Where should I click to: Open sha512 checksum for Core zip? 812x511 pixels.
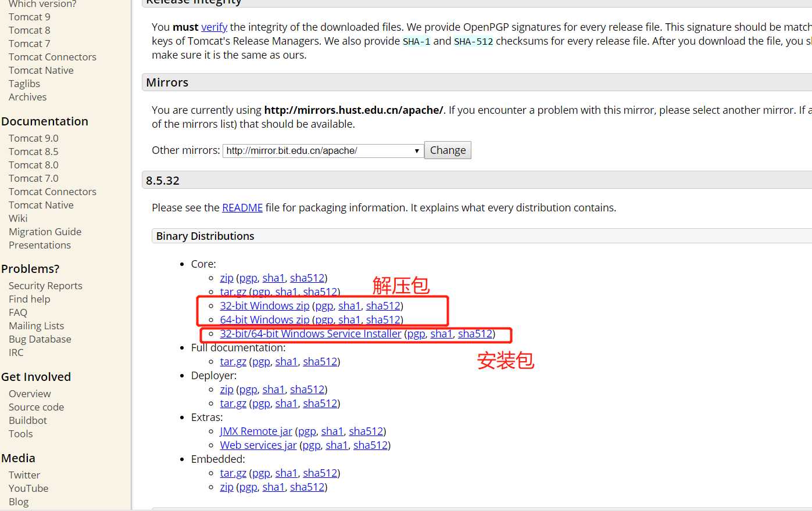tap(307, 278)
